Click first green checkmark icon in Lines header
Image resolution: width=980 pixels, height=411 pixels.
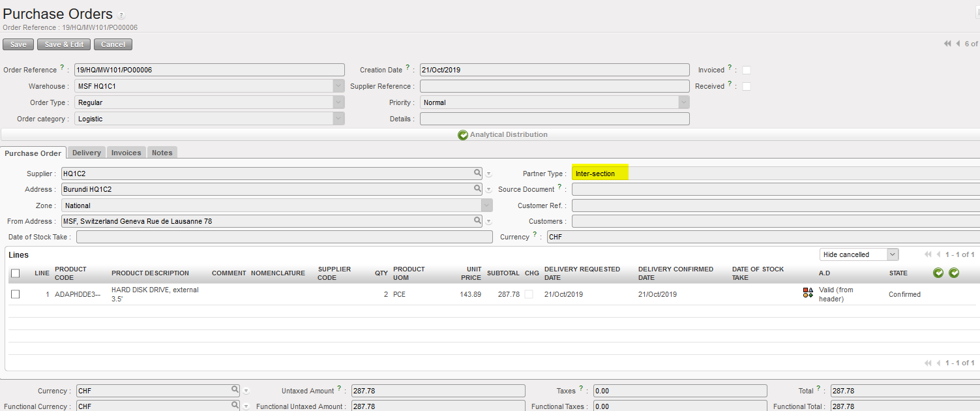tap(938, 273)
